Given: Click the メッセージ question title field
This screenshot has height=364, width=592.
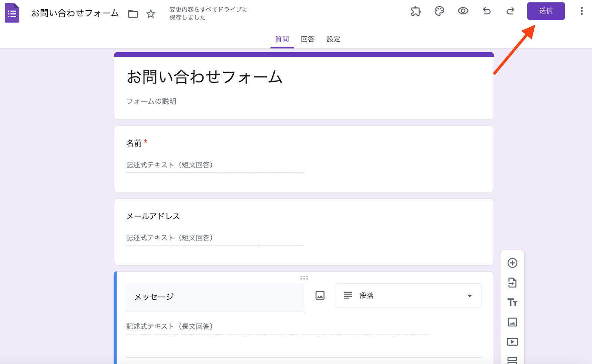Looking at the screenshot, I should click(x=215, y=297).
